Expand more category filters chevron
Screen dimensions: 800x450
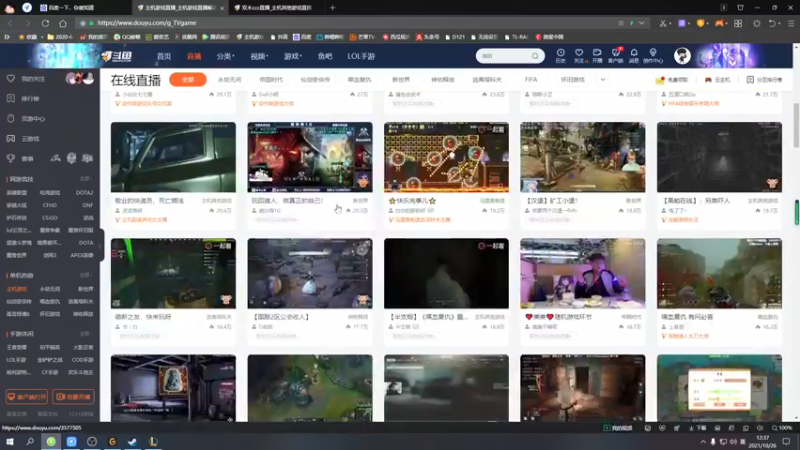(x=603, y=80)
